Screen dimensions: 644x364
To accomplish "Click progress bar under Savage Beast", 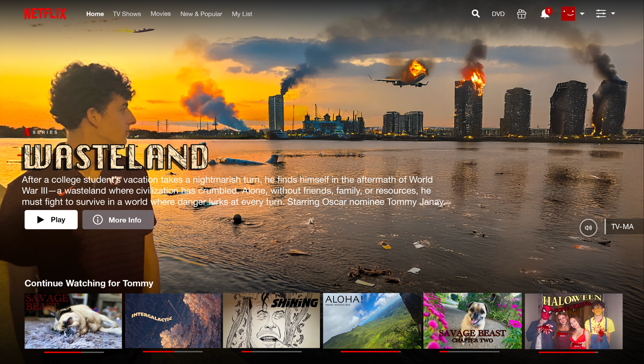I will point(74,352).
